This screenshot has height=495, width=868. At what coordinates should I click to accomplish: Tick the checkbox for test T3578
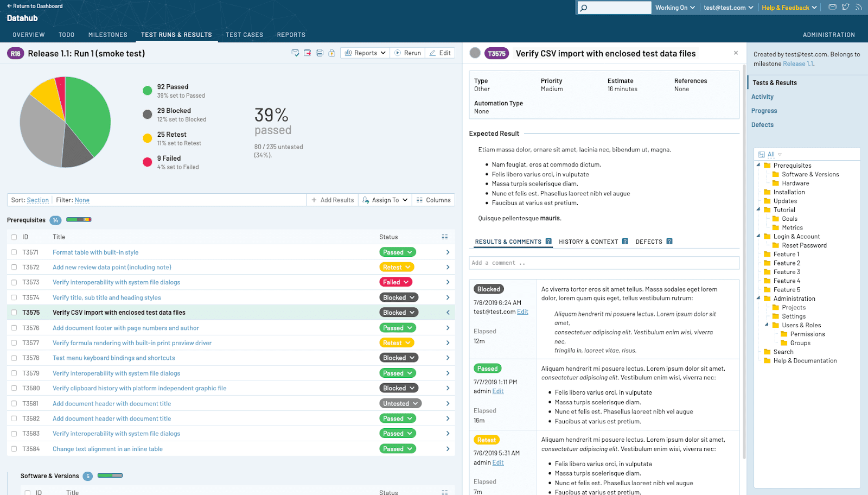[14, 358]
